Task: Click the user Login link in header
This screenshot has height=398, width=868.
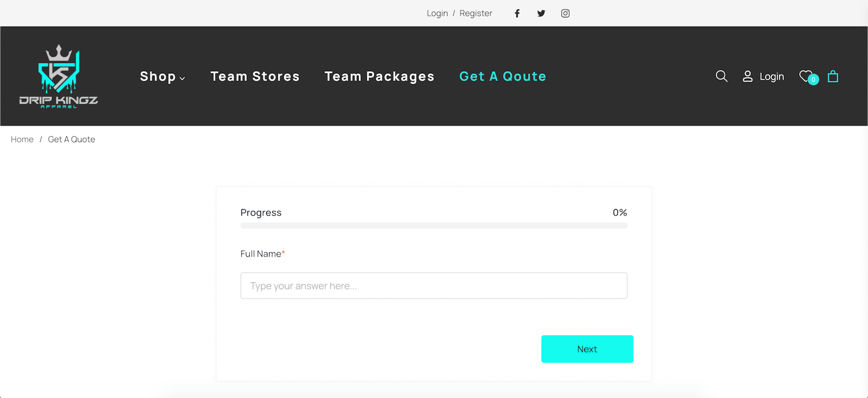Action: pos(763,77)
